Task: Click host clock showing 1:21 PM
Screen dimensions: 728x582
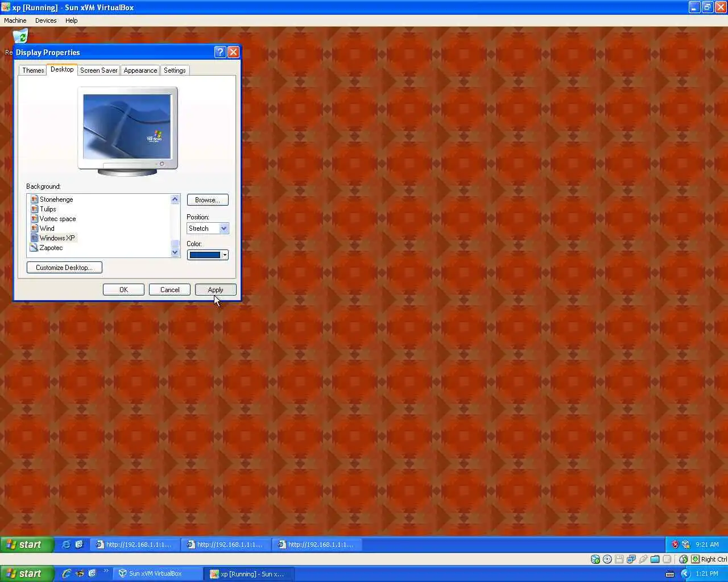Action: (707, 574)
